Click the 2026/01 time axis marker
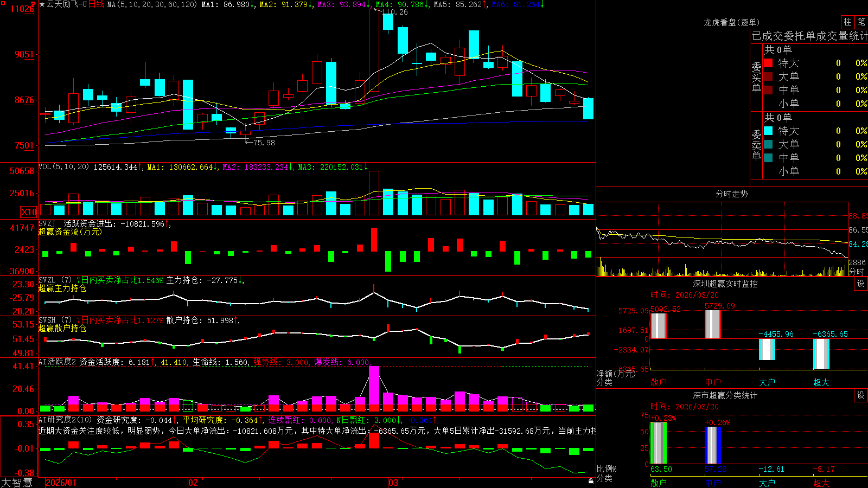This screenshot has width=868, height=488. pos(61,483)
